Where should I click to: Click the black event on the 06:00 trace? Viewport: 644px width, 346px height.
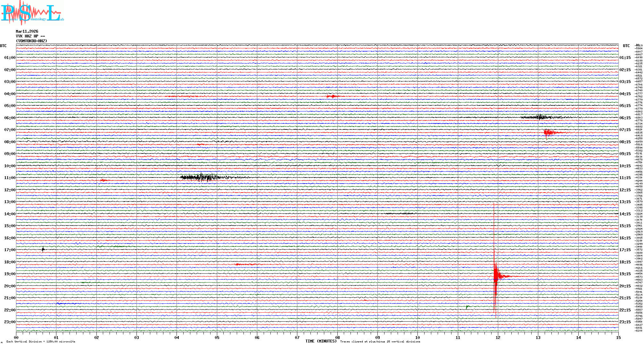click(x=541, y=117)
